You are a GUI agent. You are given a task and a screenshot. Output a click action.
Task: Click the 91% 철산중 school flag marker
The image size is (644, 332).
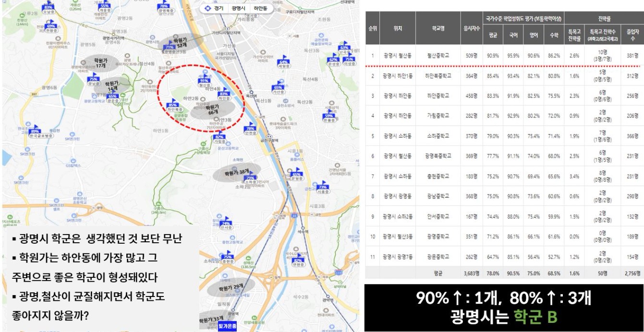pos(205,81)
